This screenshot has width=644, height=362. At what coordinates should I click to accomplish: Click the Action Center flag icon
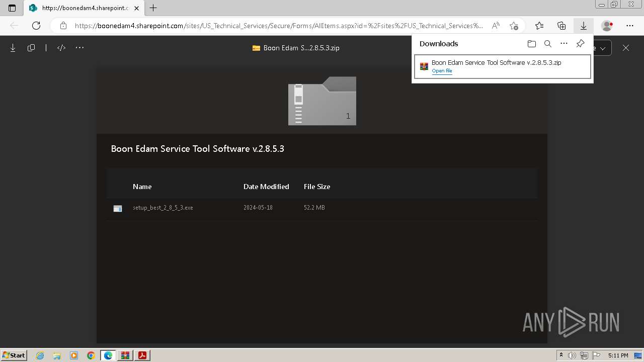[595, 355]
